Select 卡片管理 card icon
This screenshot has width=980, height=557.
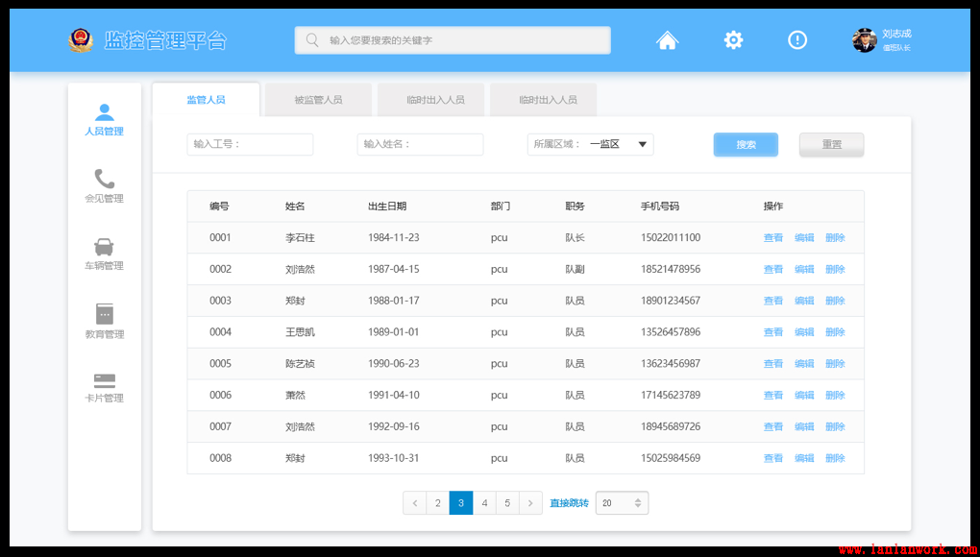point(104,386)
